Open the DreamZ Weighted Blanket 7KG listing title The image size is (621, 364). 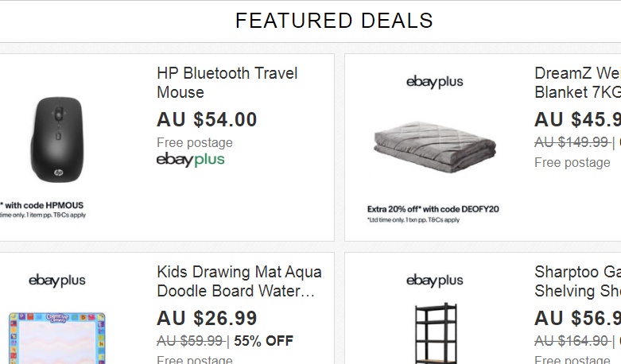point(577,83)
